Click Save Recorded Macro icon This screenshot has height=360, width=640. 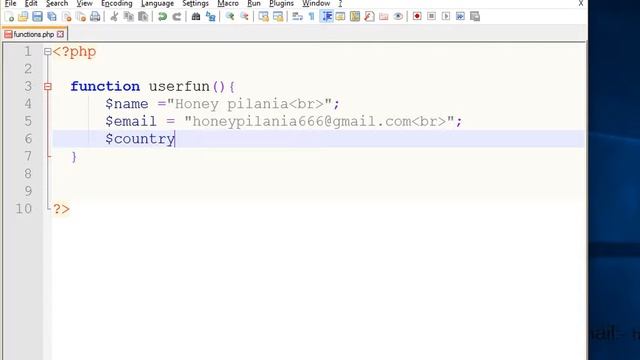(x=475, y=16)
